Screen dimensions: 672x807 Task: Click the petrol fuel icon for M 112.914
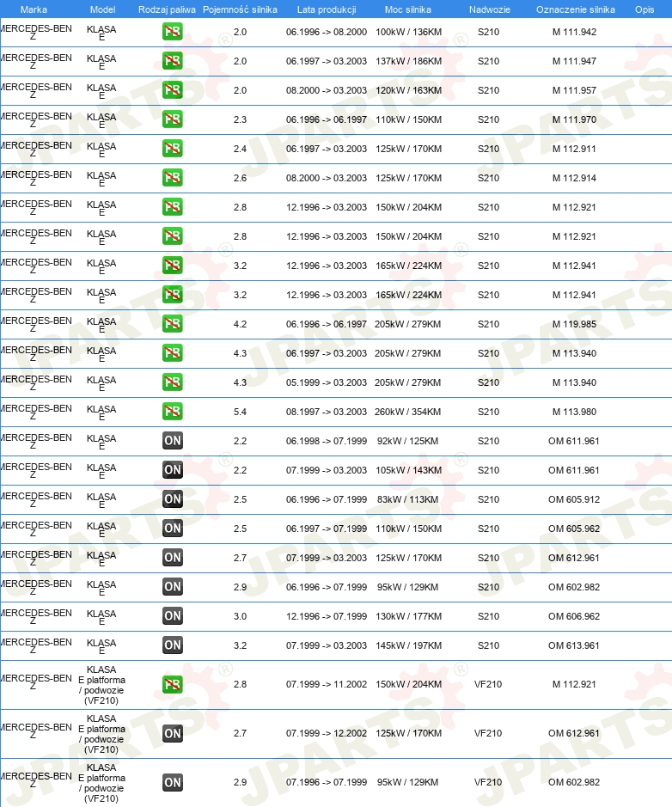[x=173, y=178]
